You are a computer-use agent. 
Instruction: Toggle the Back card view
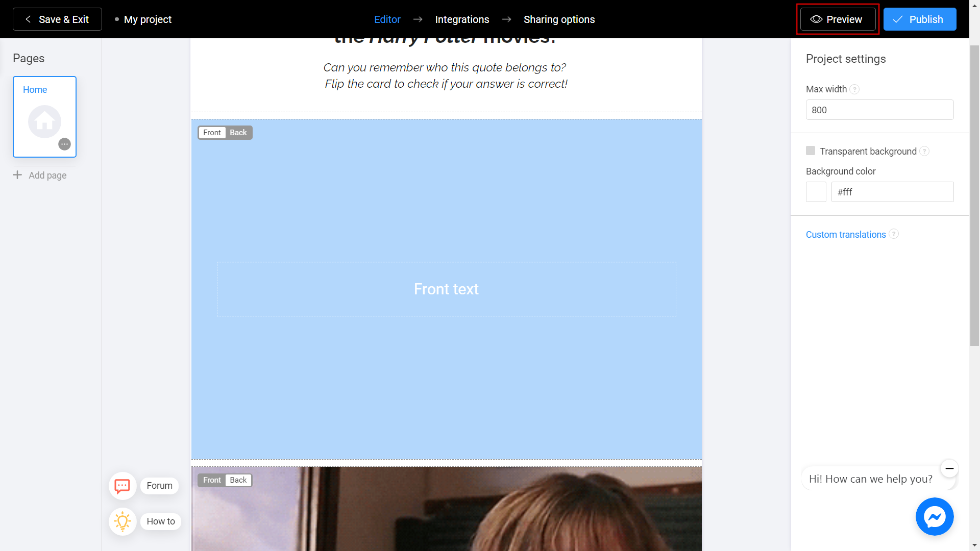click(x=238, y=133)
